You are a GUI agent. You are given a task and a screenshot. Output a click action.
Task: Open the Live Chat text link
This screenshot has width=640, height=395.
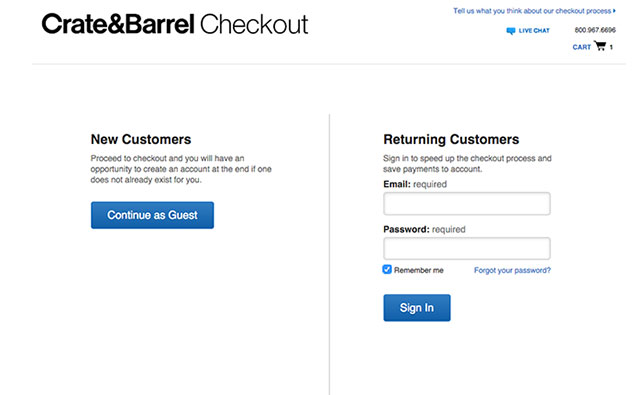(534, 31)
